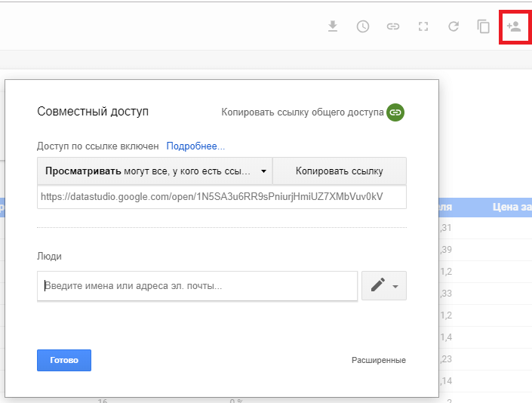Click the '16' table cell

(103, 400)
